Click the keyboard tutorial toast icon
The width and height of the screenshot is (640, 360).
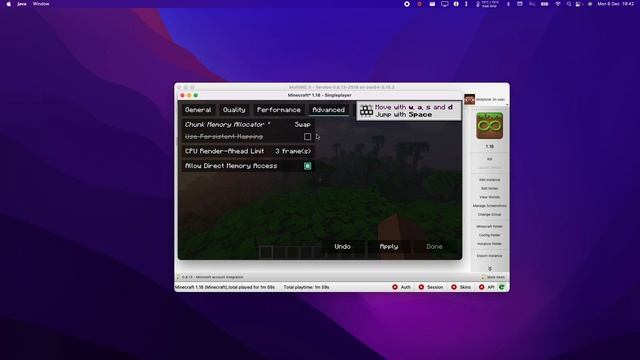point(366,111)
